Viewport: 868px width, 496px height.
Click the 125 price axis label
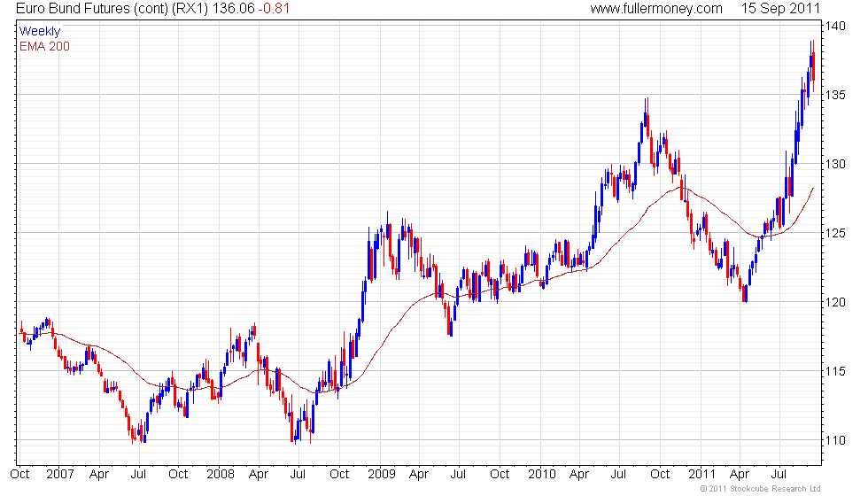click(x=835, y=234)
